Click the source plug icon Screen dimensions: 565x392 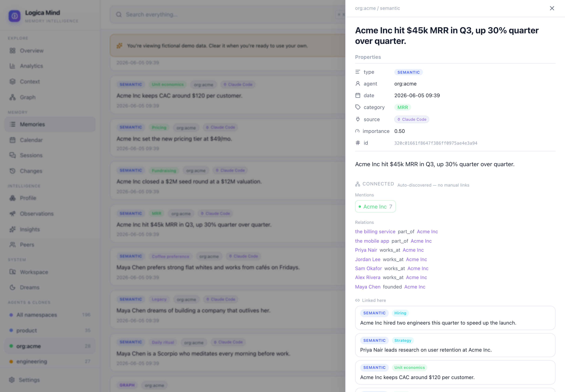(x=358, y=119)
